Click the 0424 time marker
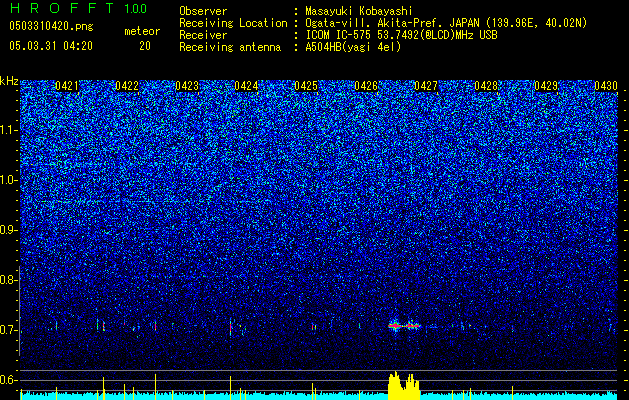 (x=246, y=86)
